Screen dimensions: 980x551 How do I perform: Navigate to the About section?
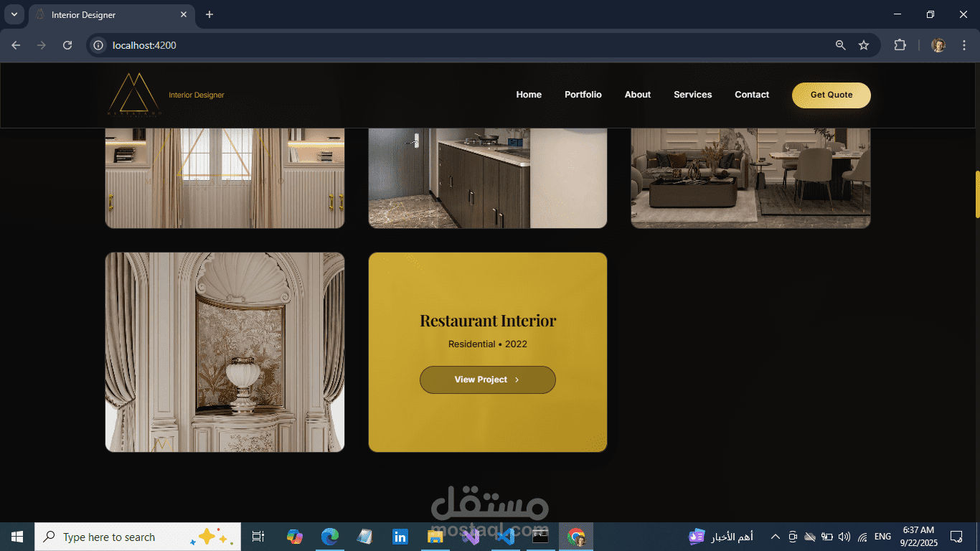pyautogui.click(x=638, y=95)
